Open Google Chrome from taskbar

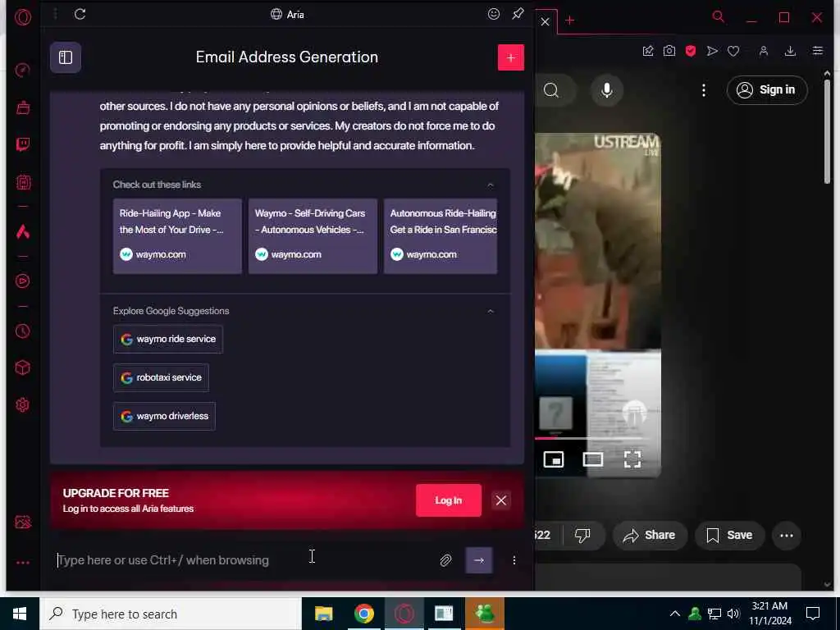tap(363, 614)
